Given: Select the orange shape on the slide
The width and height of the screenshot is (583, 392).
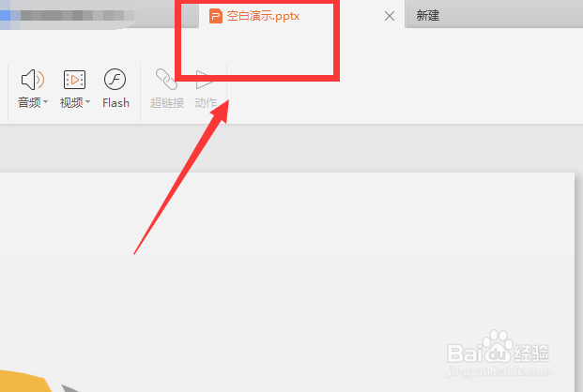Looking at the screenshot, I should click(24, 381).
